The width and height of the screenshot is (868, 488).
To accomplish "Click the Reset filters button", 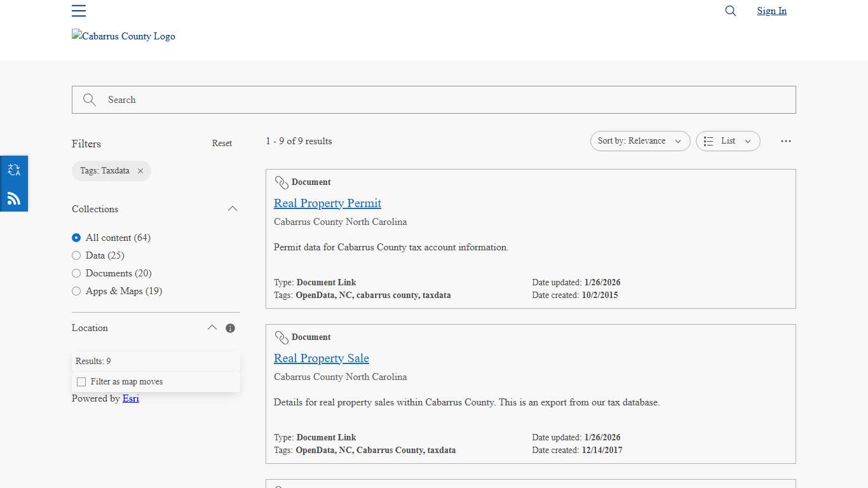I will point(222,143).
